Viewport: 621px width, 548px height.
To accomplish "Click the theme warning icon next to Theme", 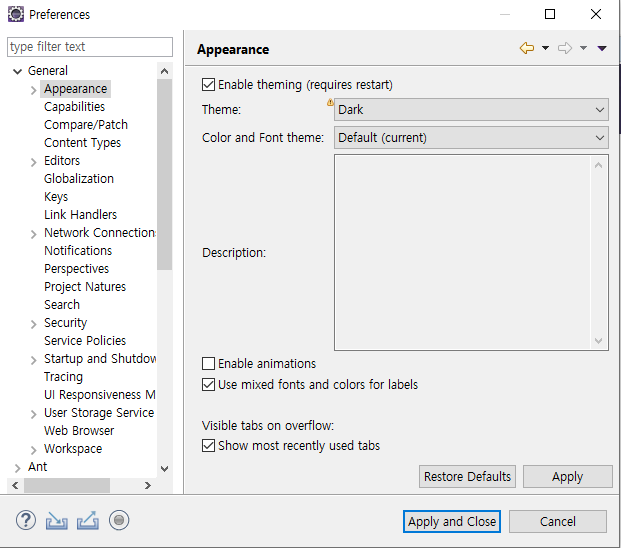I will [x=330, y=103].
